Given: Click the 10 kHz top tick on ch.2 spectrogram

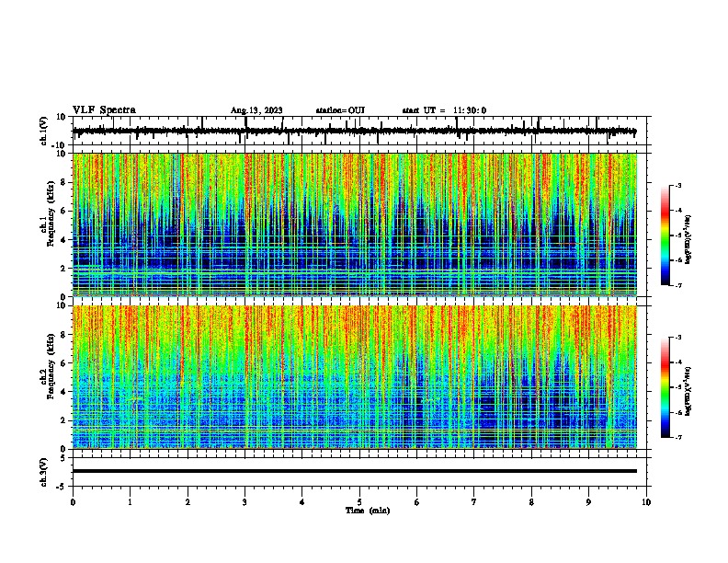Looking at the screenshot, I should point(61,305).
